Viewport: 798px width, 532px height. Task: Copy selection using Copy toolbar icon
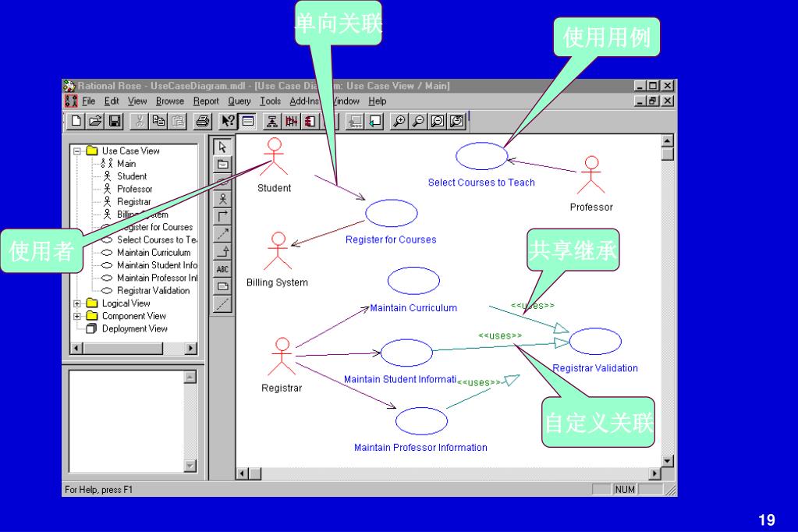(x=159, y=121)
